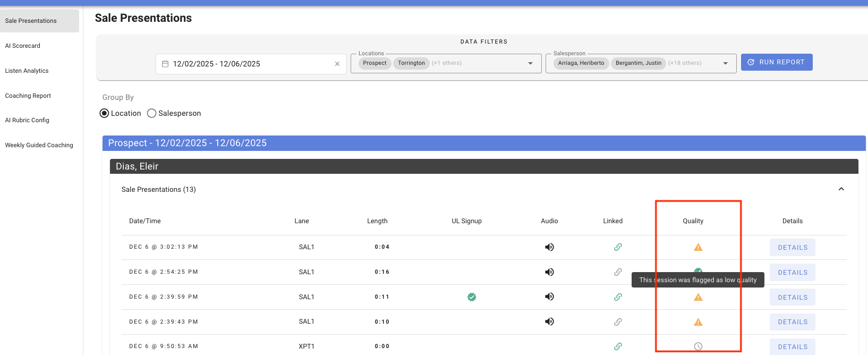Screen dimensions: 868x355
Task: Go to Coaching Report in the sidebar
Action: tap(28, 96)
